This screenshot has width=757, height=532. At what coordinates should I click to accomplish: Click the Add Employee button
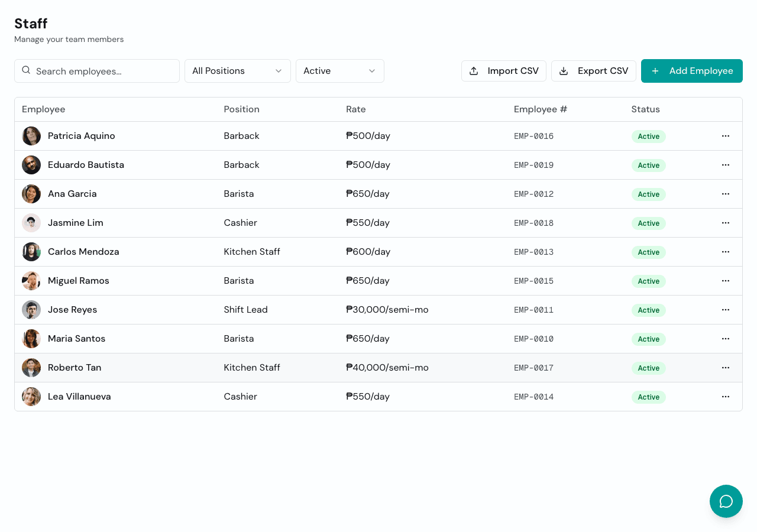[691, 70]
